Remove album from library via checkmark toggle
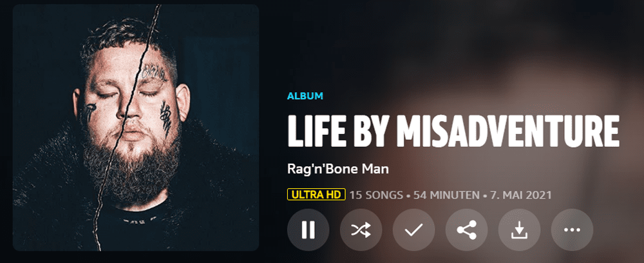This screenshot has width=644, height=263. (x=413, y=229)
